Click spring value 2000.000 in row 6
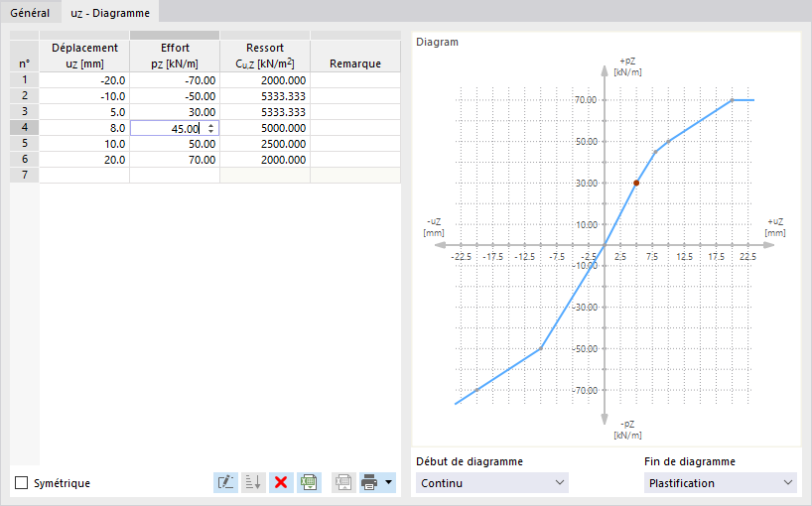The height and width of the screenshot is (506, 812). [265, 160]
